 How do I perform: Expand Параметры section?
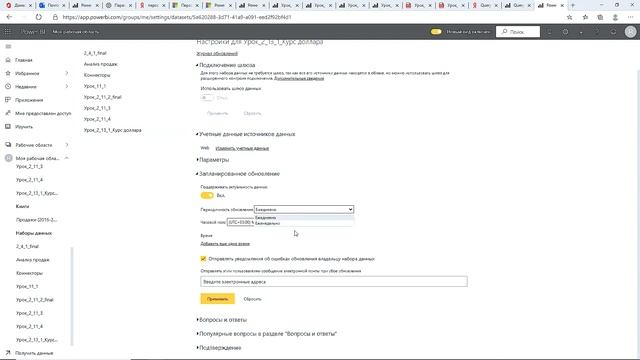(x=213, y=160)
